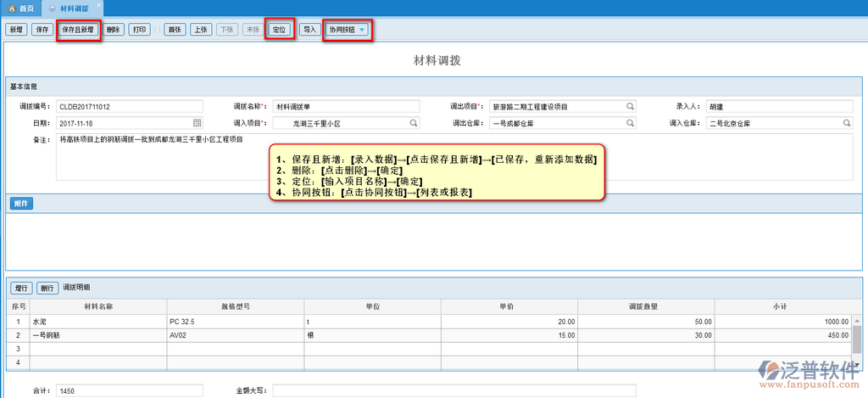Click search icon in 调入仓库 field

coord(846,123)
